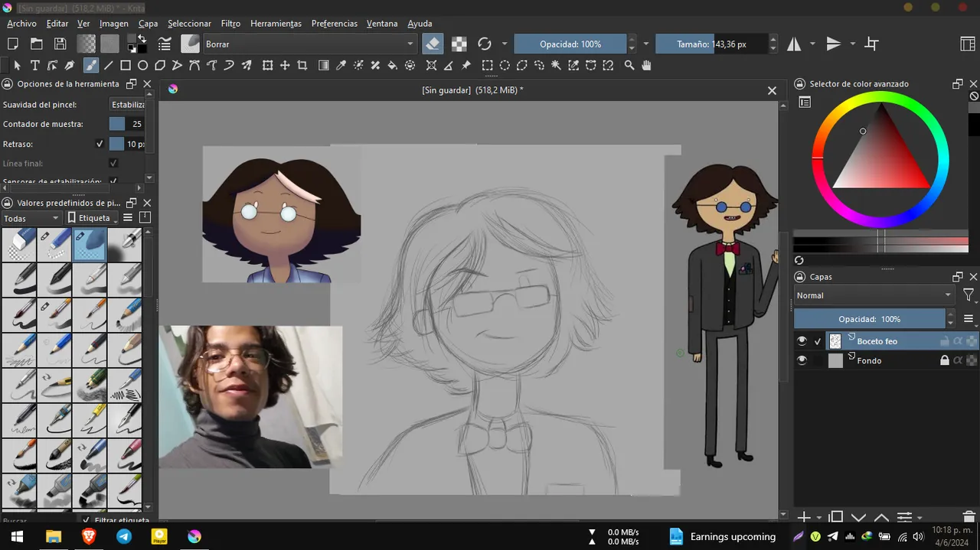Viewport: 980px width, 550px height.
Task: Toggle the Filtrar etiqueta checkbox
Action: point(87,520)
